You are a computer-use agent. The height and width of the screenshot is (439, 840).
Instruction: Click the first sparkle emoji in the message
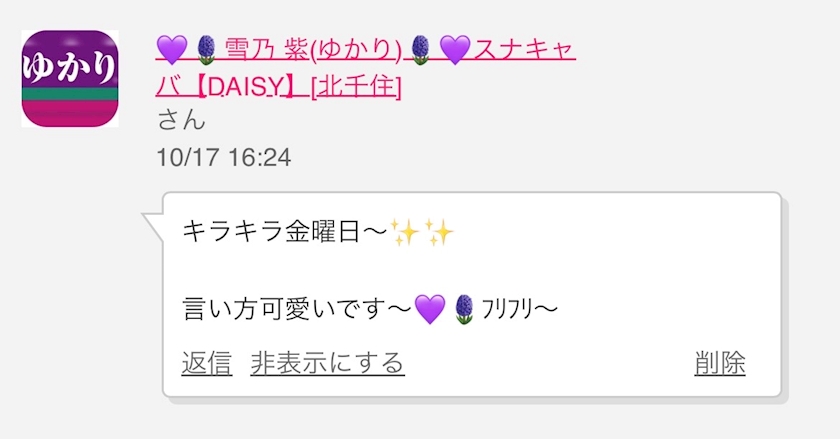[x=405, y=232]
